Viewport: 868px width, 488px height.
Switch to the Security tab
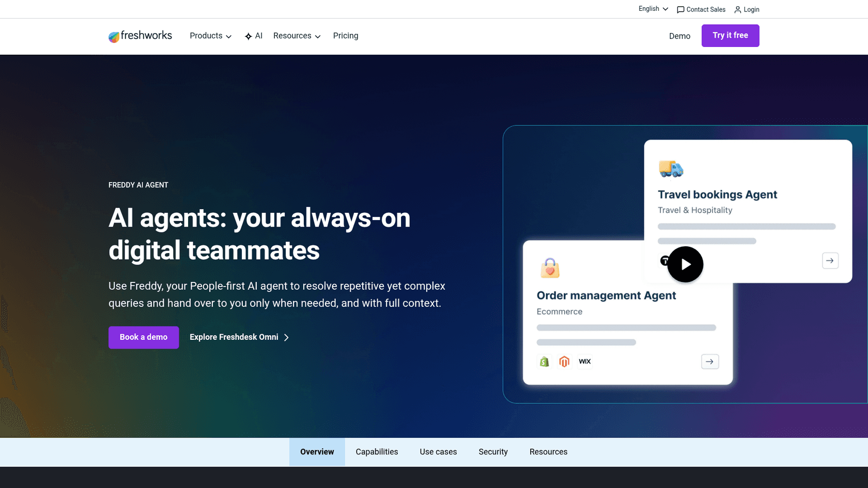[493, 452]
